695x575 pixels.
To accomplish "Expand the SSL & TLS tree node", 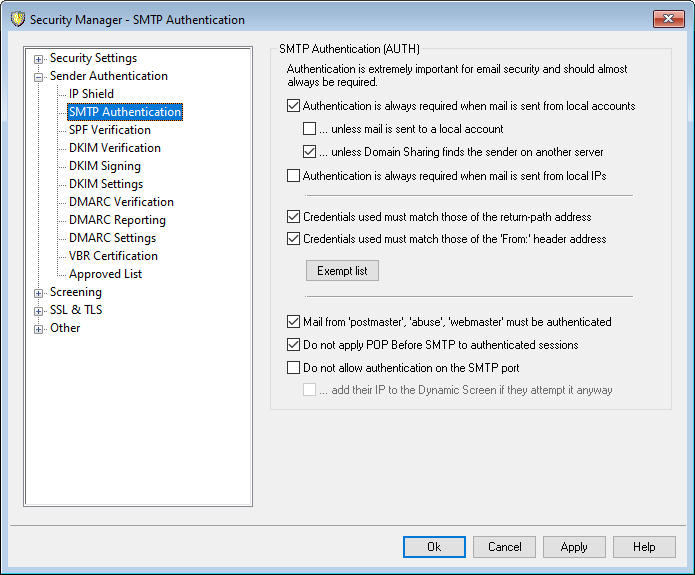I will click(x=39, y=310).
